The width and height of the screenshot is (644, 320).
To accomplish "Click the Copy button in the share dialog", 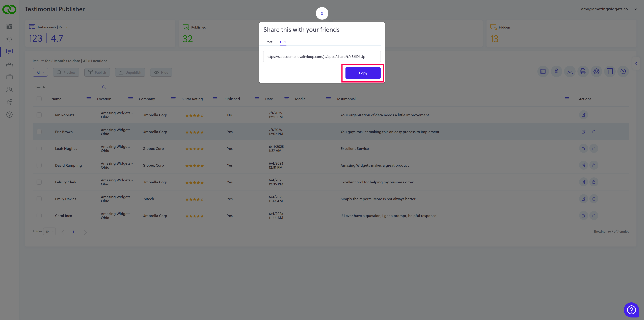I will pyautogui.click(x=363, y=73).
